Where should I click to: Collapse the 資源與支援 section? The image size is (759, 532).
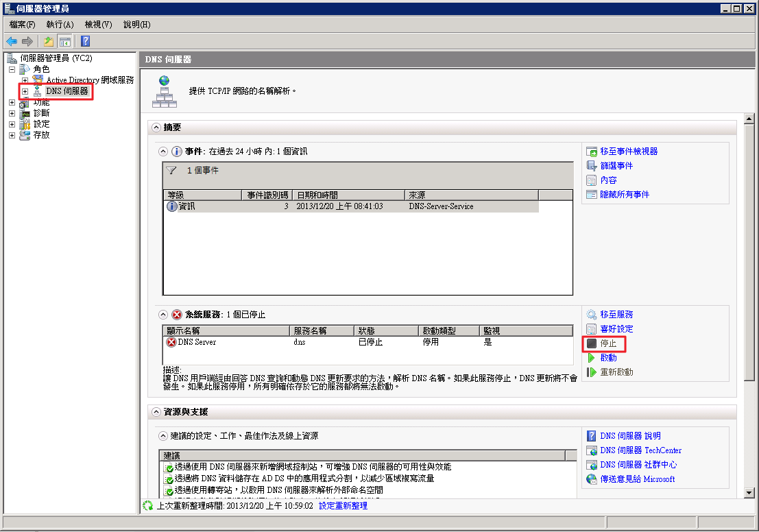[x=156, y=412]
